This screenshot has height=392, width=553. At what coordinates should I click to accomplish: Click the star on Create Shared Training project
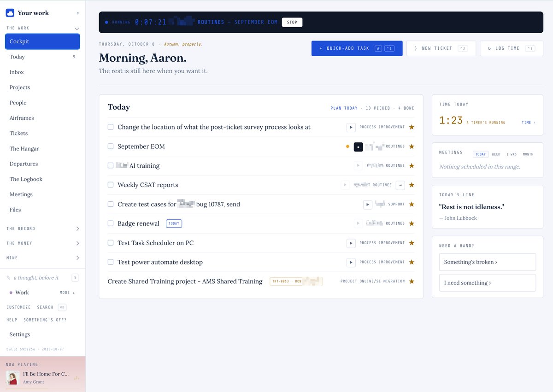[x=412, y=281]
